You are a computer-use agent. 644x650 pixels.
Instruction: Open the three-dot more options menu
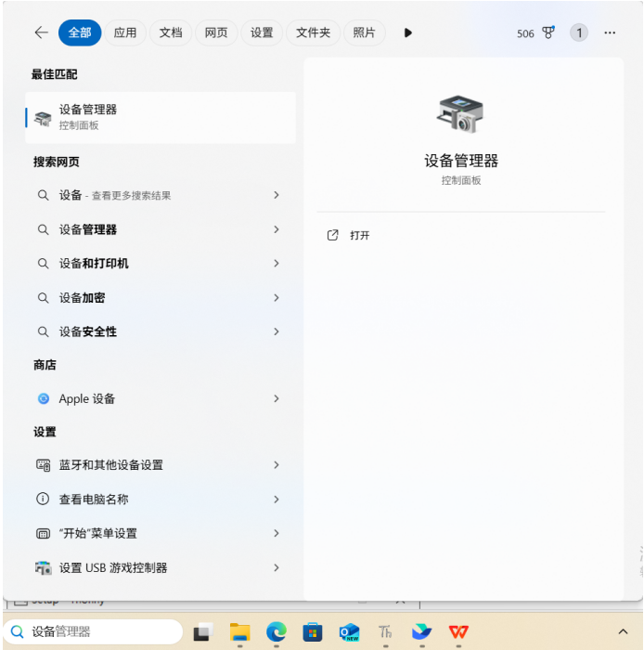coord(610,32)
